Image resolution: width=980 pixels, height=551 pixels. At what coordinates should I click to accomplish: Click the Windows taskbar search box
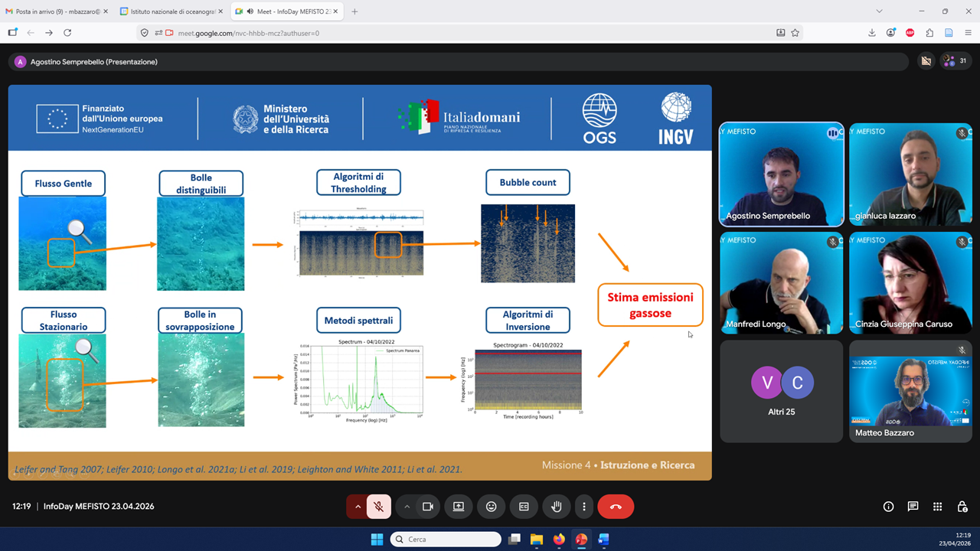point(446,540)
